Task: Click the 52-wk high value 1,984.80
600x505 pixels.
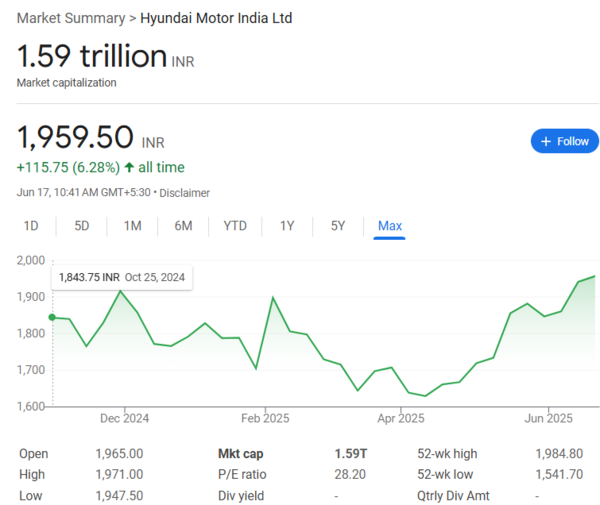Action: (x=559, y=454)
